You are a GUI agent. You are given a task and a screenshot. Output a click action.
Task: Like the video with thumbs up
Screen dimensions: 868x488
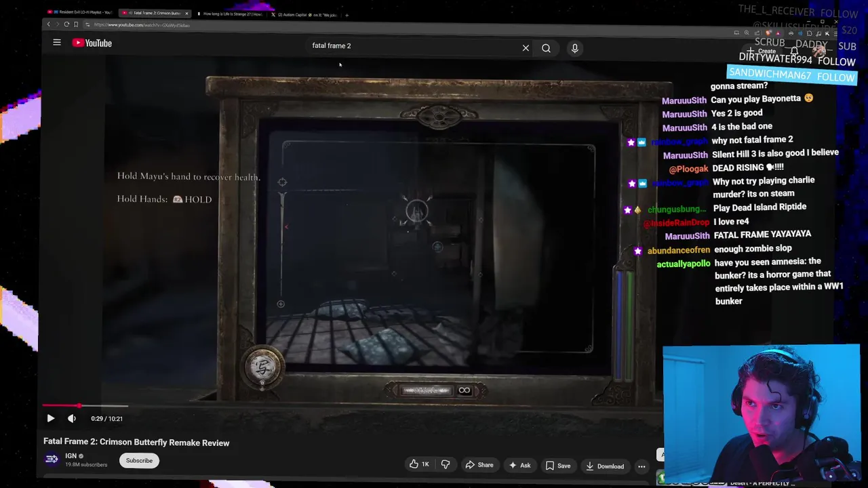click(x=418, y=464)
